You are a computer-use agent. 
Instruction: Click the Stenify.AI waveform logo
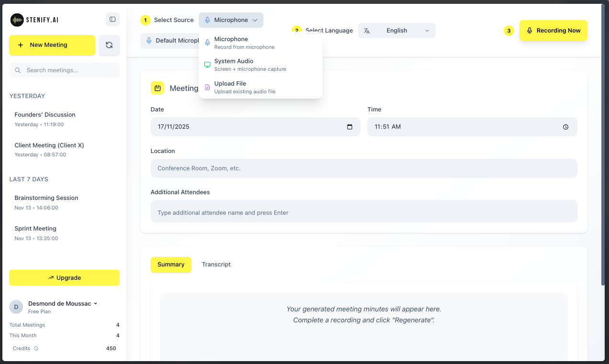coord(17,20)
